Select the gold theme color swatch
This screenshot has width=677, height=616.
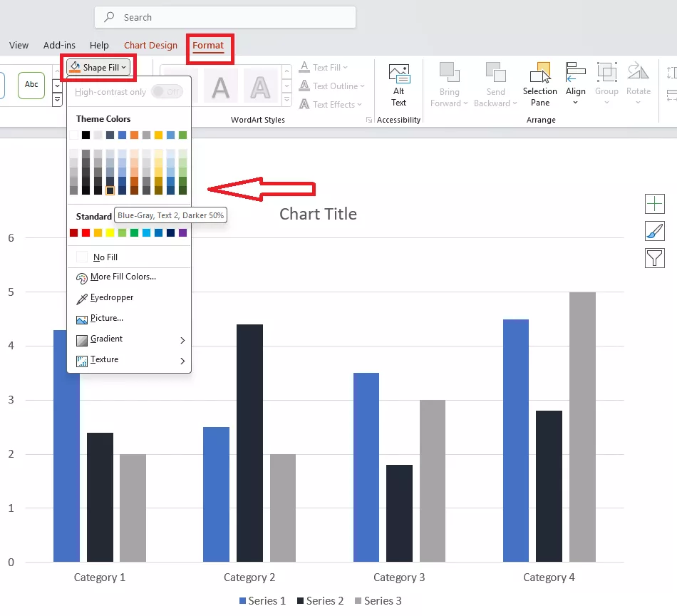[x=158, y=135]
